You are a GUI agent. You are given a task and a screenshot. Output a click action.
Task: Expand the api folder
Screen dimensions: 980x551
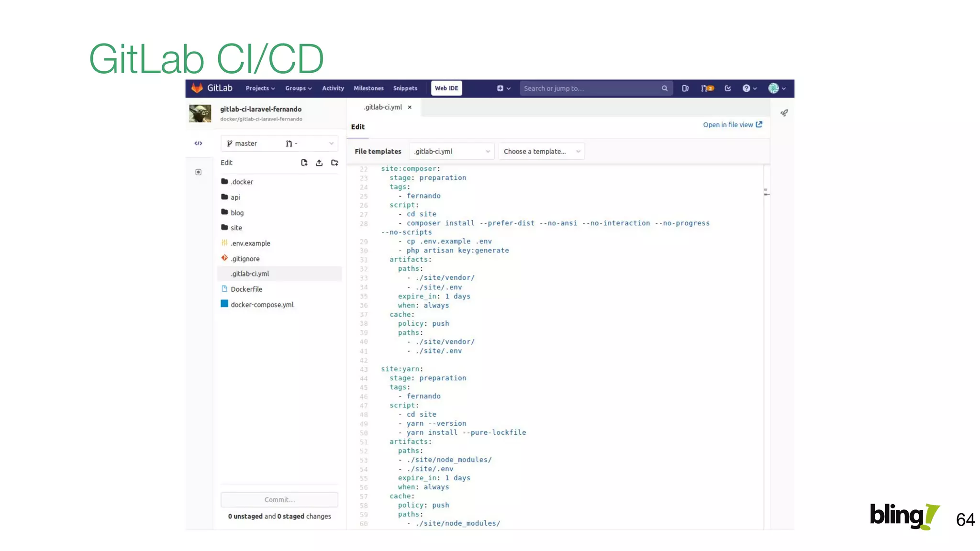click(x=231, y=197)
